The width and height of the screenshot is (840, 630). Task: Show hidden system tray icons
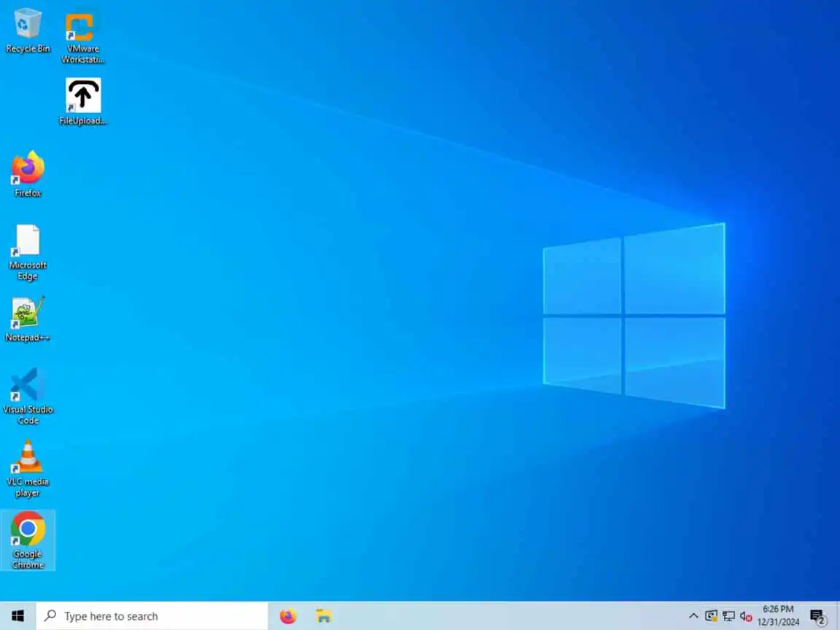click(693, 616)
